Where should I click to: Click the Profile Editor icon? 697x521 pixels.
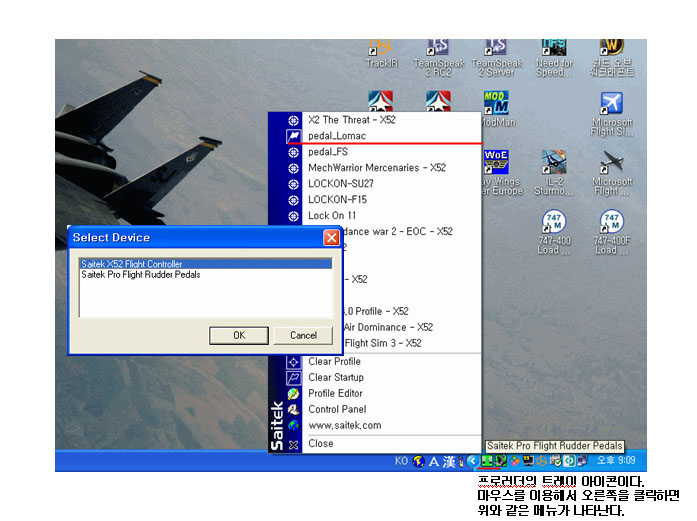293,394
